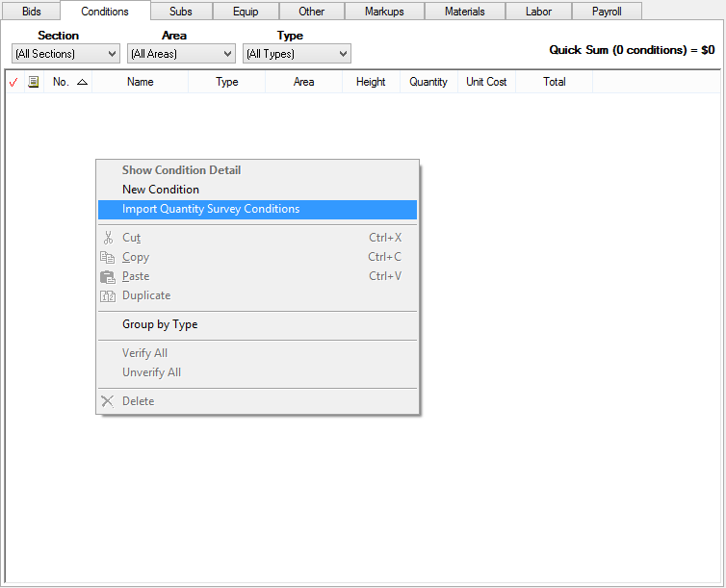Click the Duplicate icon in the context menu
726x588 pixels.
point(108,296)
